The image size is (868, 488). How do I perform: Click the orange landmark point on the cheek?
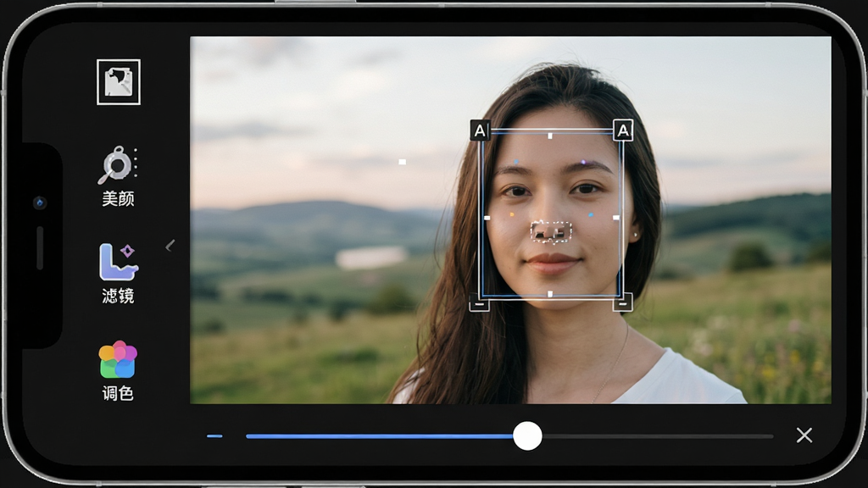tap(511, 214)
